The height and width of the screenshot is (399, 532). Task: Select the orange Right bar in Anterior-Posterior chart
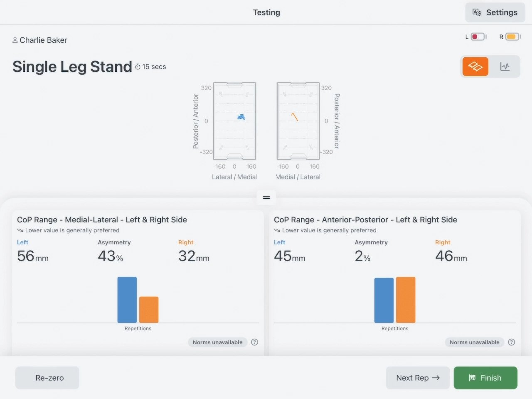tap(406, 300)
